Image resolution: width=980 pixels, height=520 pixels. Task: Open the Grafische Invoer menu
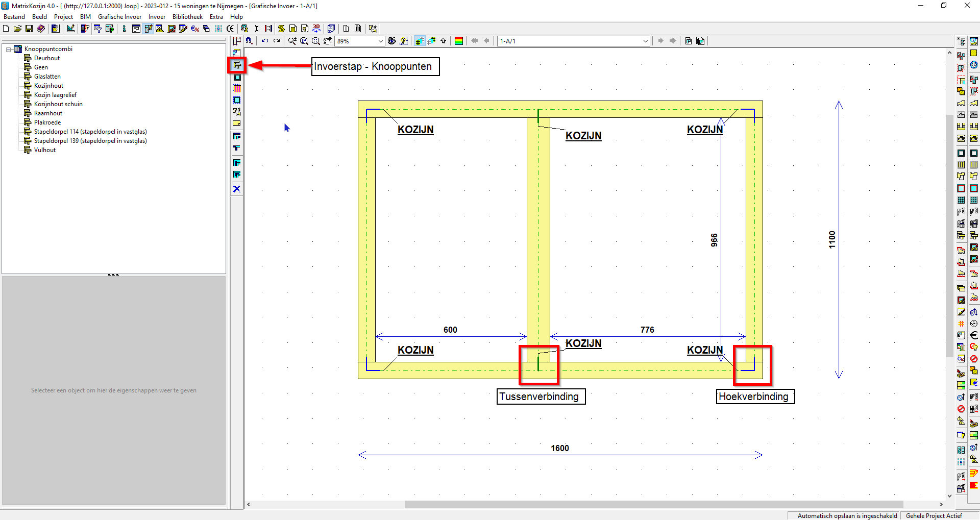(x=119, y=17)
